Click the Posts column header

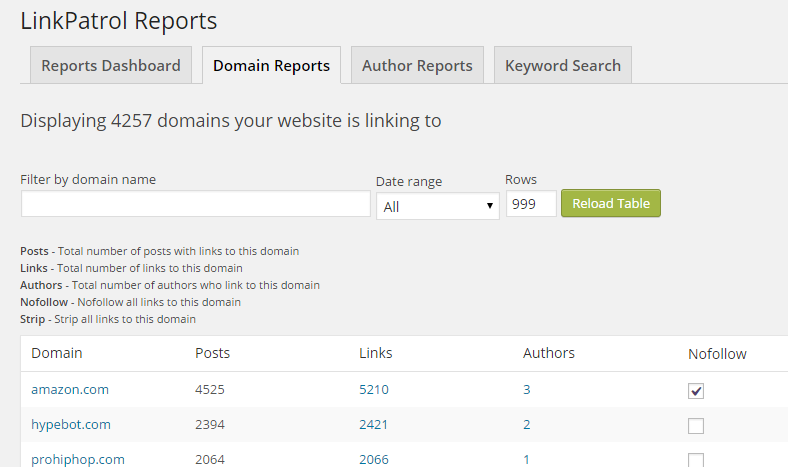[x=213, y=353]
